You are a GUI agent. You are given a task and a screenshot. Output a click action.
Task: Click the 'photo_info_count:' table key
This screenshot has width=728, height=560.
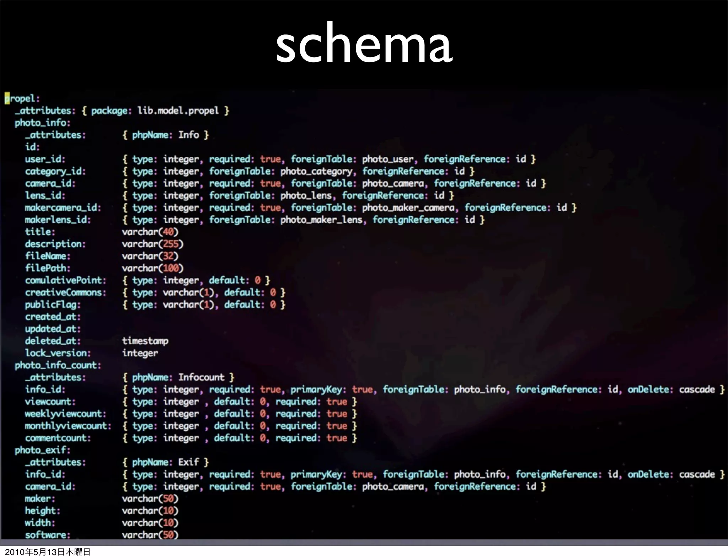point(58,365)
